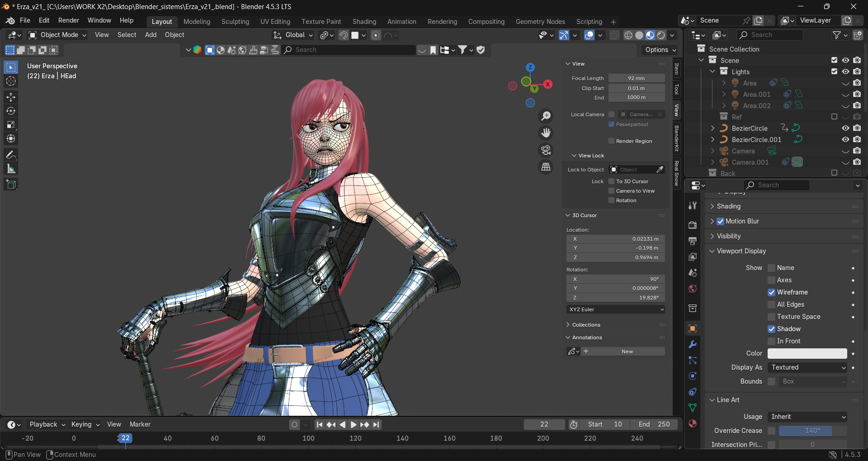This screenshot has height=461, width=868.
Task: Open the Render menu
Action: [x=68, y=20]
